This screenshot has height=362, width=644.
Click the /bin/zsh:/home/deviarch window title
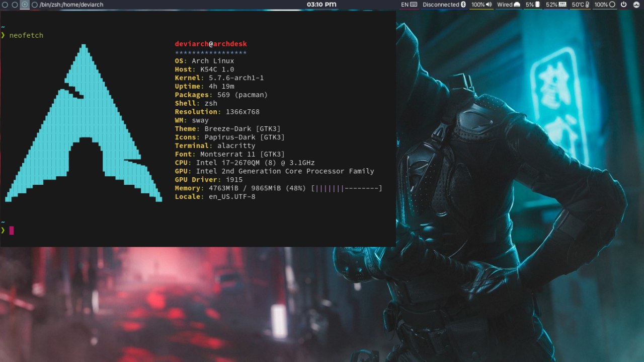(x=71, y=5)
